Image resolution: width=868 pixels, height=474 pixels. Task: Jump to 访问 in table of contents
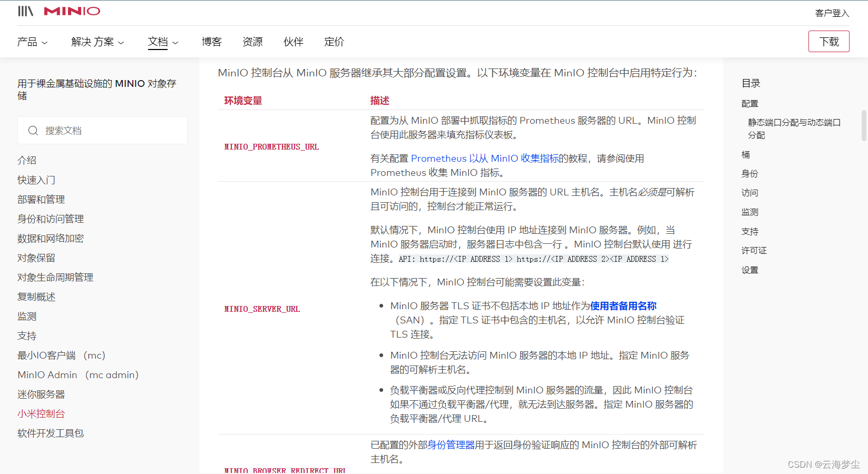(750, 193)
